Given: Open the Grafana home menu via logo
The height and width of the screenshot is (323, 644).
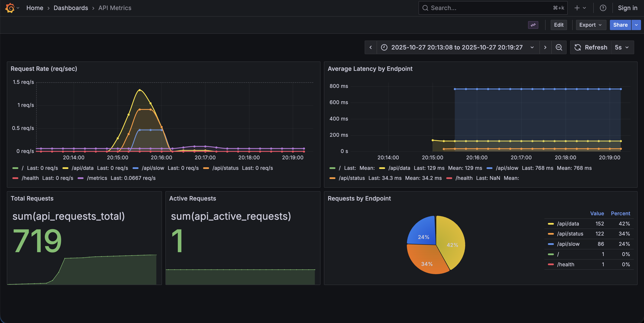Looking at the screenshot, I should tap(10, 8).
